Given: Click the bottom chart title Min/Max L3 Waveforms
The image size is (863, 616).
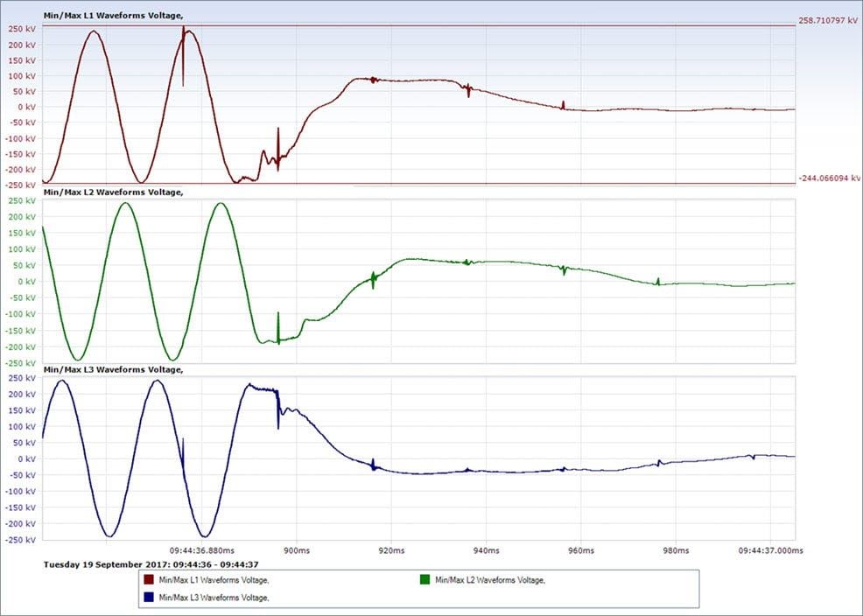Looking at the screenshot, I should (113, 369).
